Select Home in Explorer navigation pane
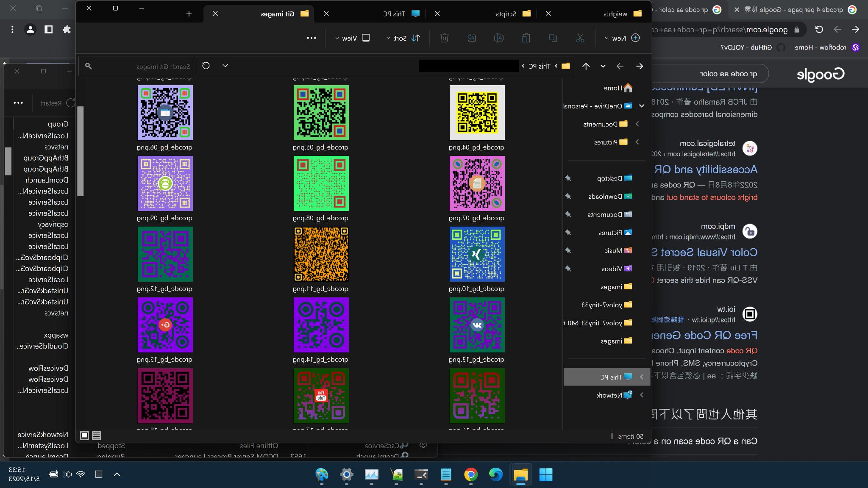The image size is (868, 488). point(618,88)
